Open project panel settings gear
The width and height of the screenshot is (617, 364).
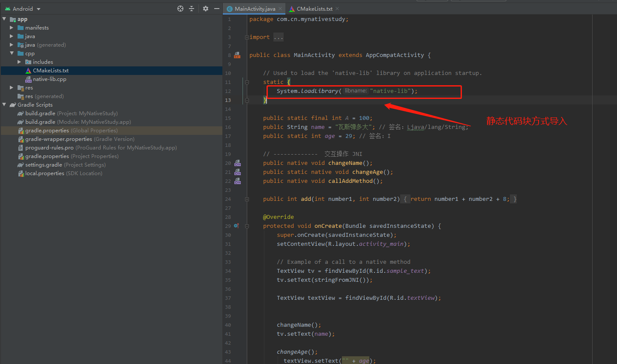(x=206, y=9)
